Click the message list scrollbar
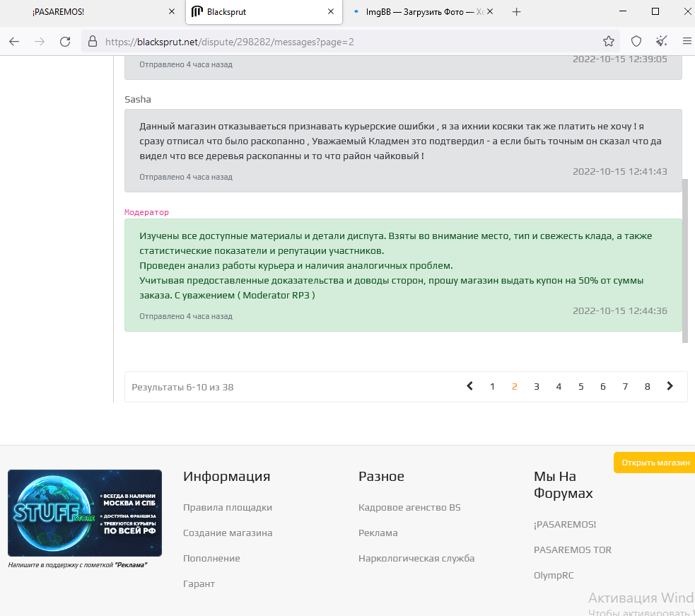 point(685,261)
